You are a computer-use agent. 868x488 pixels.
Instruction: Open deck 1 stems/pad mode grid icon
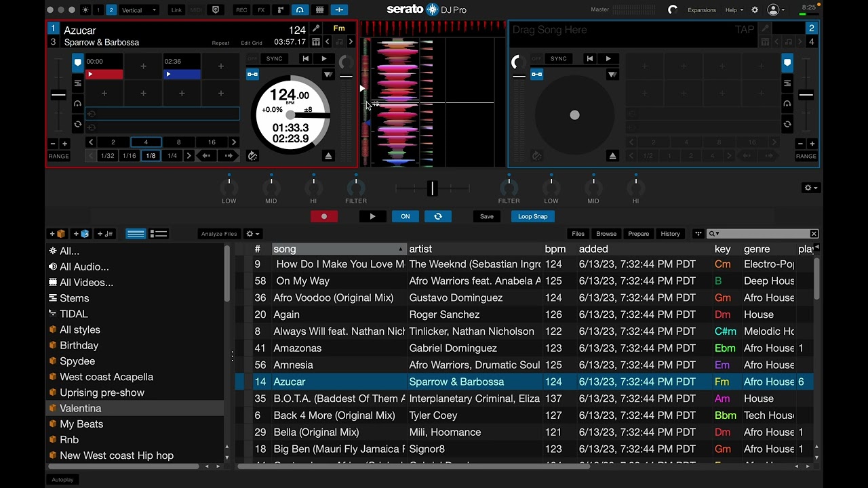click(316, 42)
